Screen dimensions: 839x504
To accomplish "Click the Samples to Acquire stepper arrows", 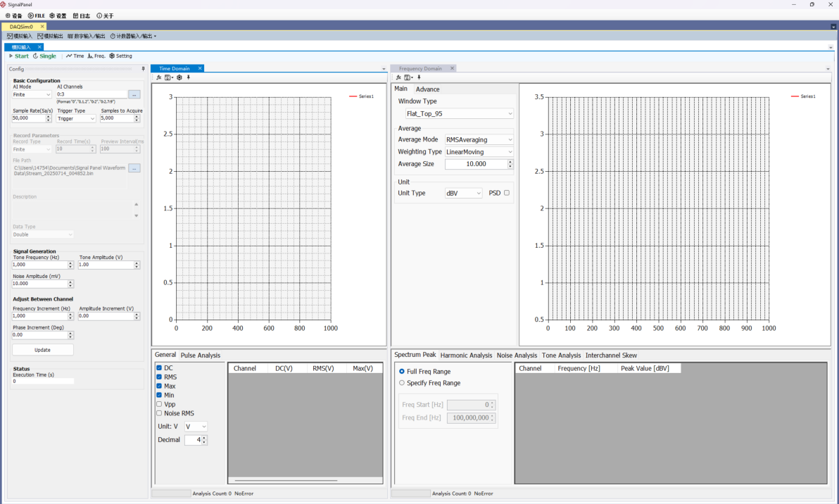I will click(x=137, y=118).
